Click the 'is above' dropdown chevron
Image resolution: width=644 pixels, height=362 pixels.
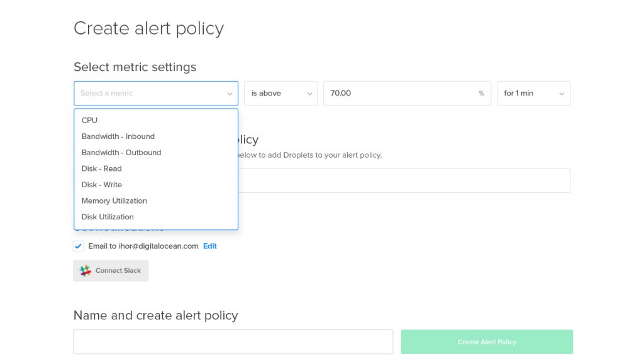[309, 94]
